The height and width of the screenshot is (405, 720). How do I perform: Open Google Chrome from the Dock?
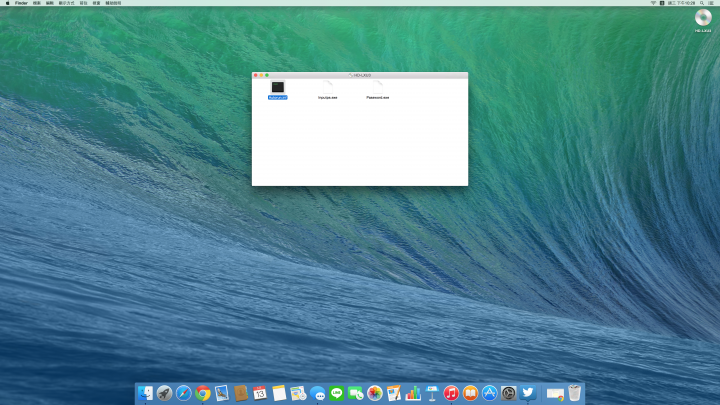(x=202, y=393)
